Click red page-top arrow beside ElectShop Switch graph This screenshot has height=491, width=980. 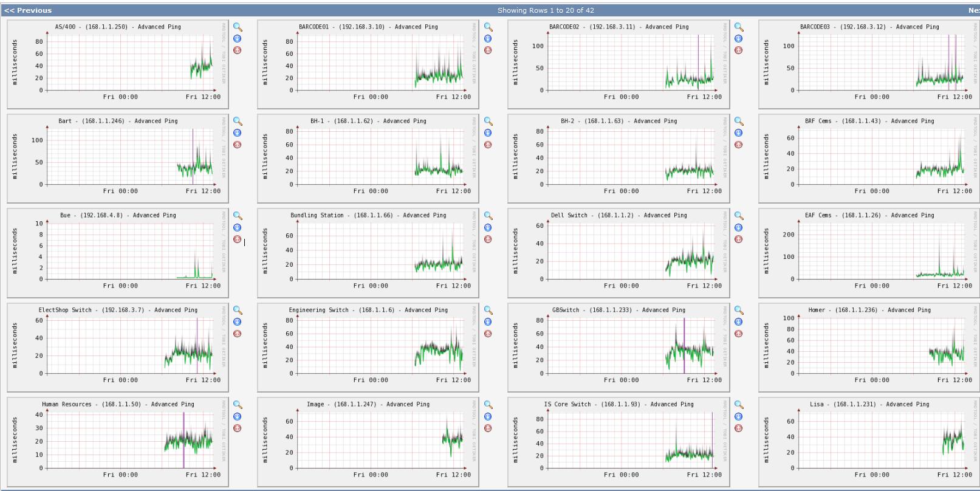[238, 334]
